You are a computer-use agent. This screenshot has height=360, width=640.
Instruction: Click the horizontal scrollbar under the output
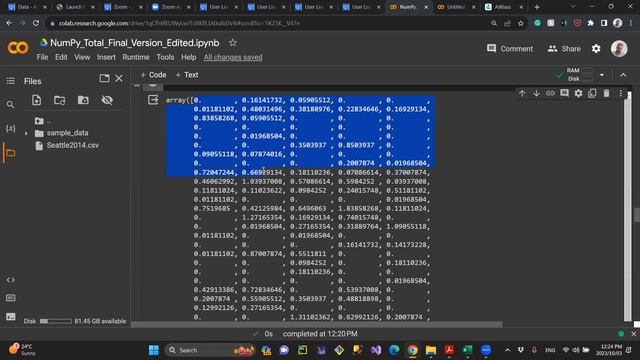(317, 324)
